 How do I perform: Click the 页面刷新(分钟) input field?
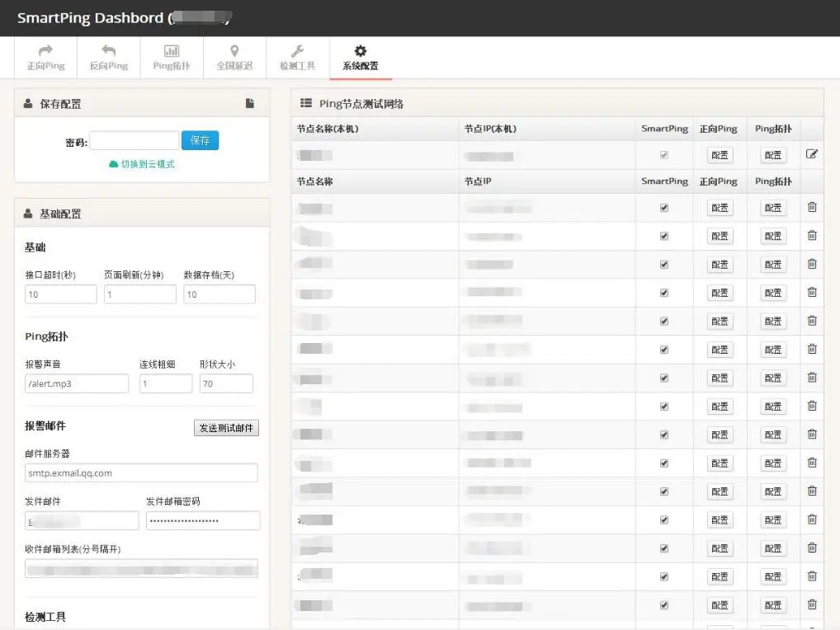point(139,294)
